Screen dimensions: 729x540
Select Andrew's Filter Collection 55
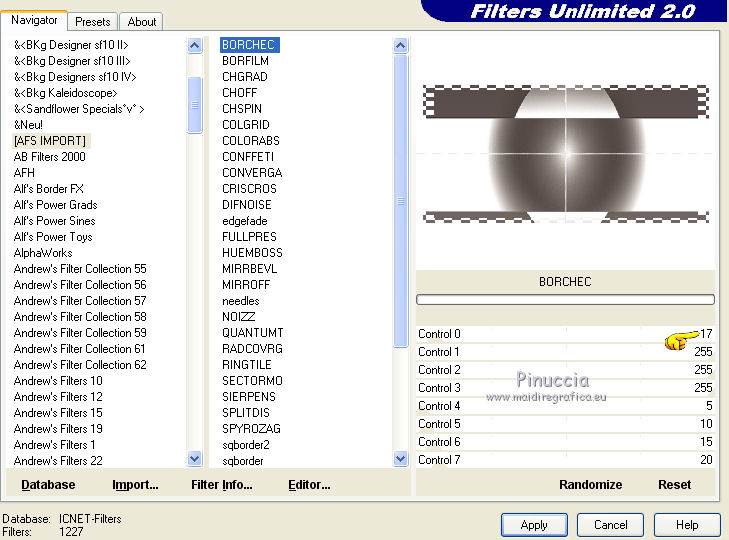pos(80,269)
